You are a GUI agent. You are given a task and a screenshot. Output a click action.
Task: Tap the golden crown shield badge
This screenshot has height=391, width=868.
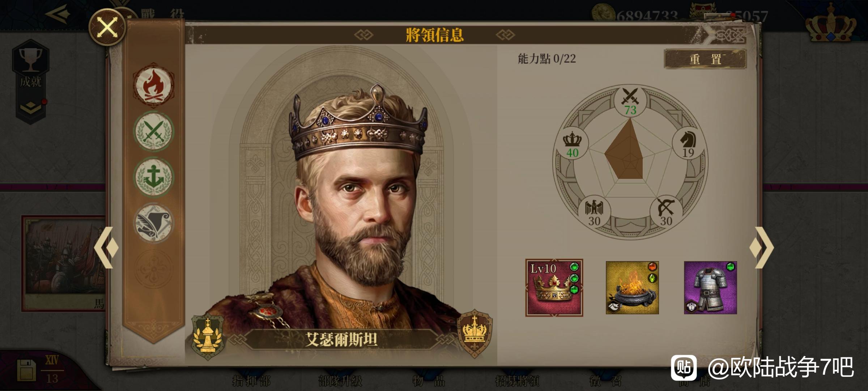475,333
